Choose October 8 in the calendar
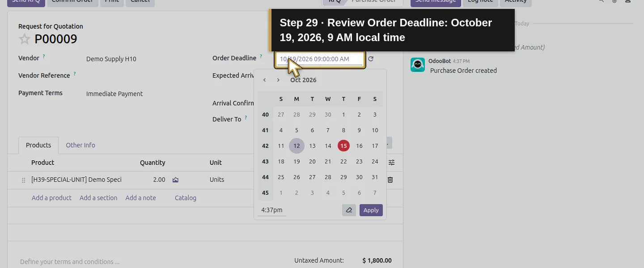Viewport: 644px width, 268px height. (x=343, y=130)
